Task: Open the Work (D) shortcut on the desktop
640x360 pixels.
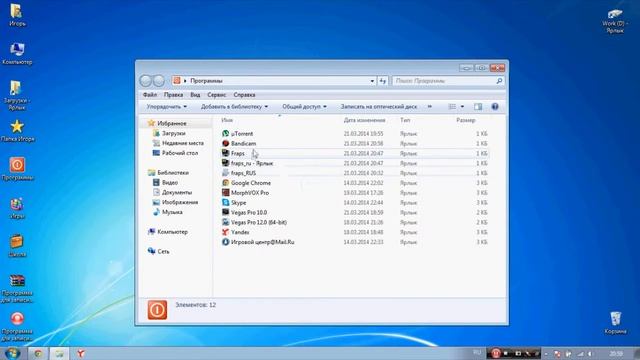Action: point(615,21)
